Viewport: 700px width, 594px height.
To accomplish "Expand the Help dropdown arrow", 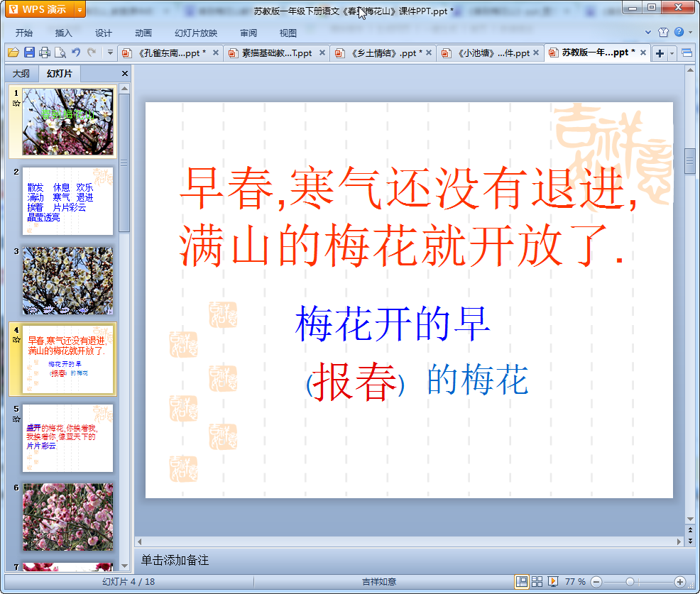I will pos(691,32).
